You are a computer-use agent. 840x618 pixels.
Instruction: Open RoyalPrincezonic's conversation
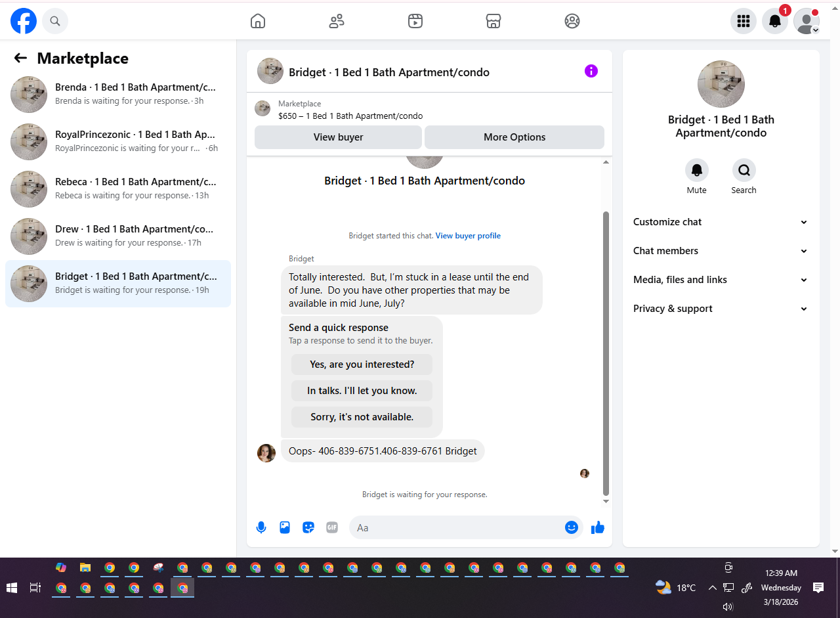[x=118, y=141]
